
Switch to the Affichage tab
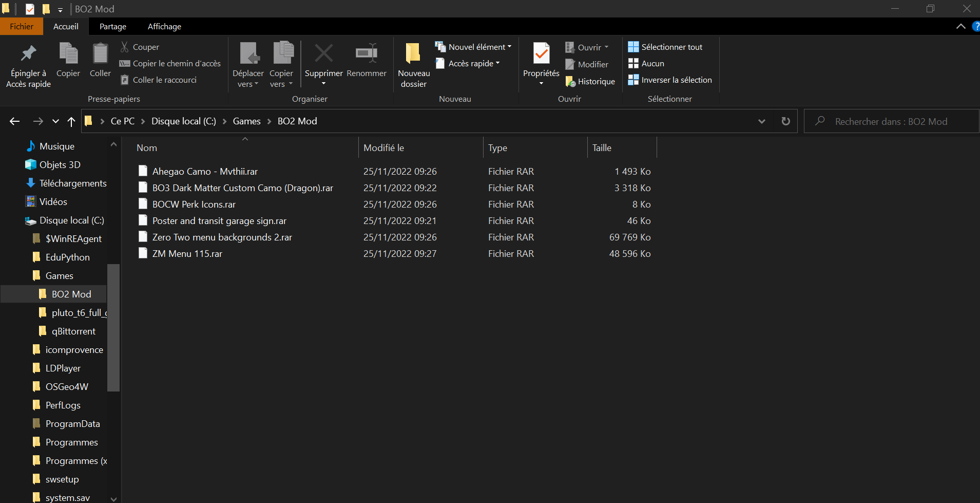pyautogui.click(x=164, y=26)
